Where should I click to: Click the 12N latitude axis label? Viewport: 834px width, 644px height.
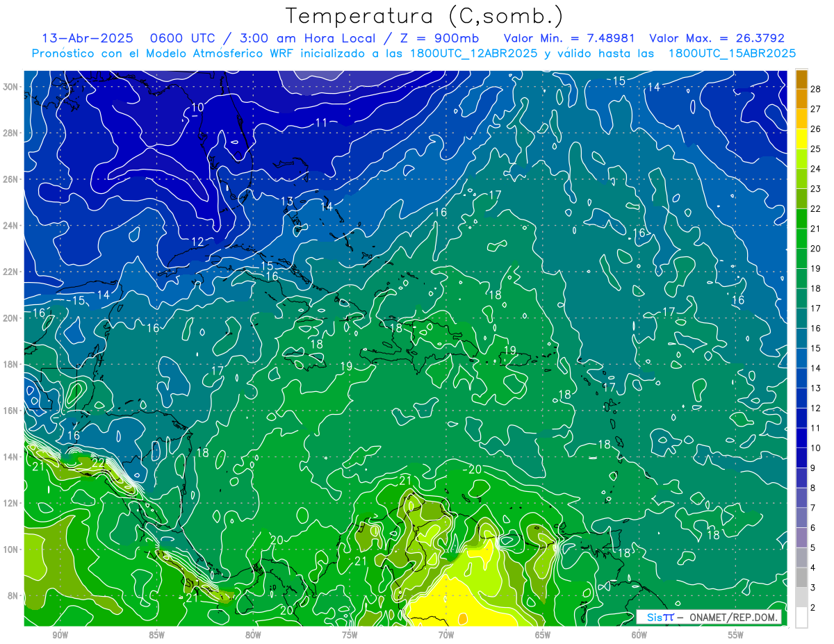pos(12,503)
